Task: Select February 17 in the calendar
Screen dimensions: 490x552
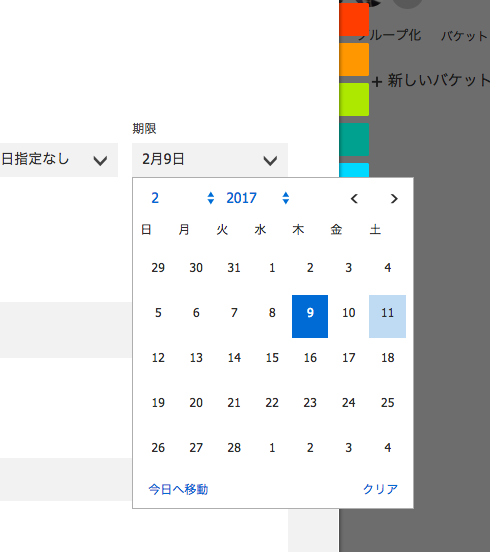Action: (348, 358)
